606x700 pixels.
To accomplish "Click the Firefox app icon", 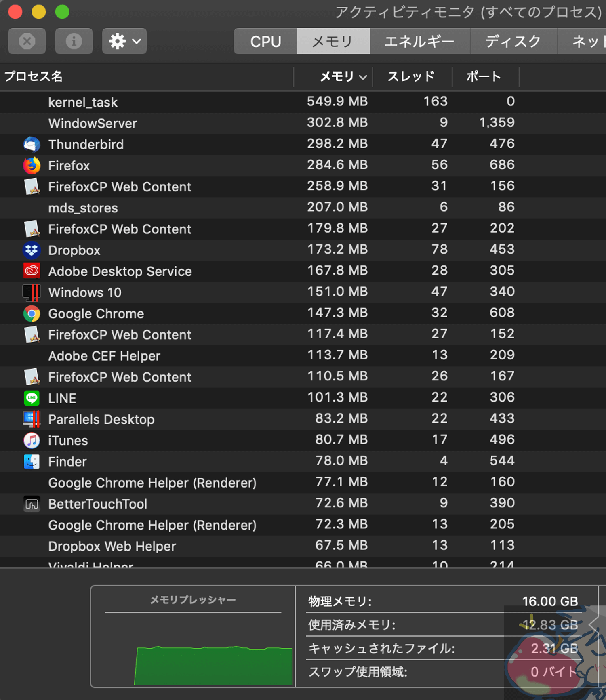I will [x=32, y=165].
